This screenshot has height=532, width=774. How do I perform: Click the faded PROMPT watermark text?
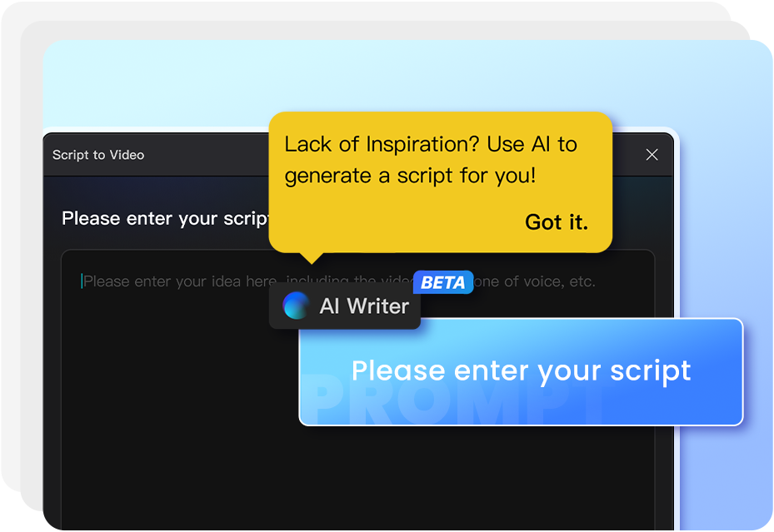[x=452, y=400]
